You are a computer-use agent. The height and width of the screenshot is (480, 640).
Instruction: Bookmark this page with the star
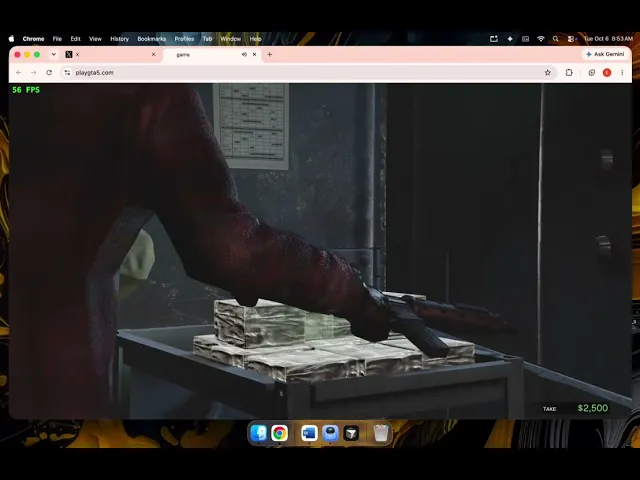548,73
